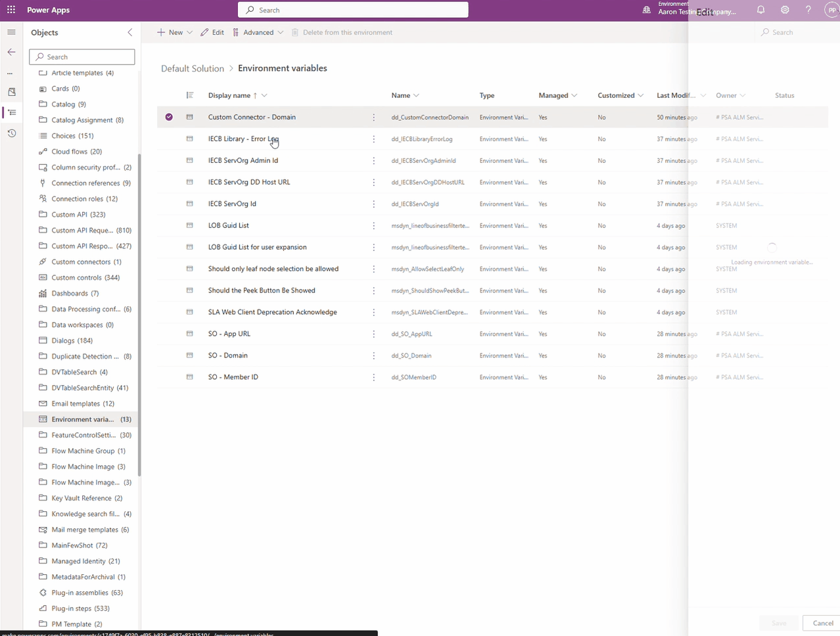Click the top Power Apps search box
This screenshot has width=840, height=636.
pyautogui.click(x=353, y=10)
